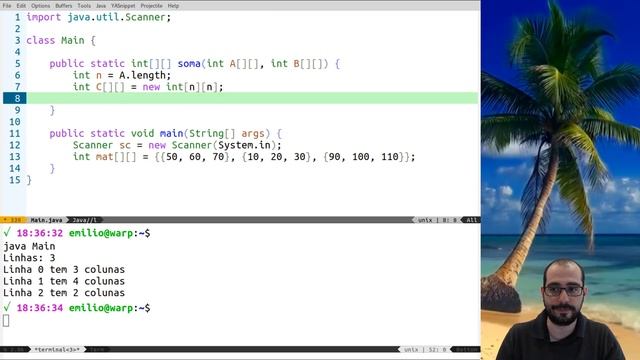
Task: Click the Java major mode indicator
Action: tap(85, 220)
